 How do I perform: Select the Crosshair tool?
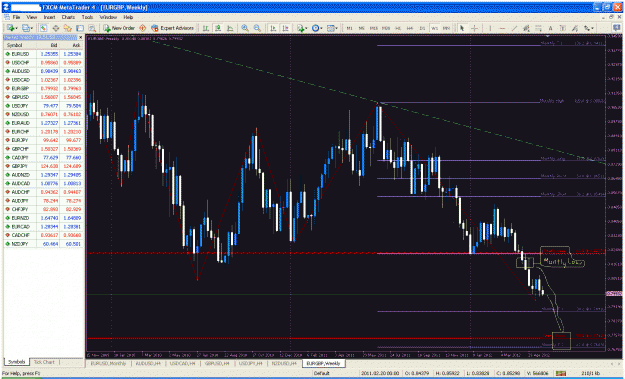(x=474, y=28)
